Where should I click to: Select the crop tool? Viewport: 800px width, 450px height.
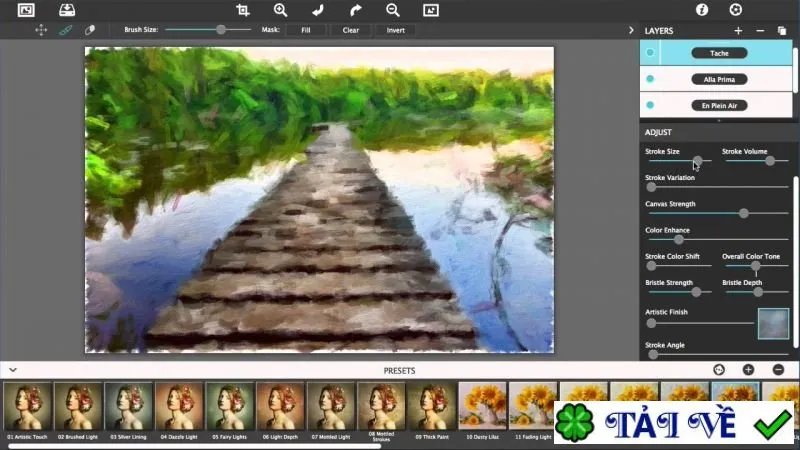243,10
